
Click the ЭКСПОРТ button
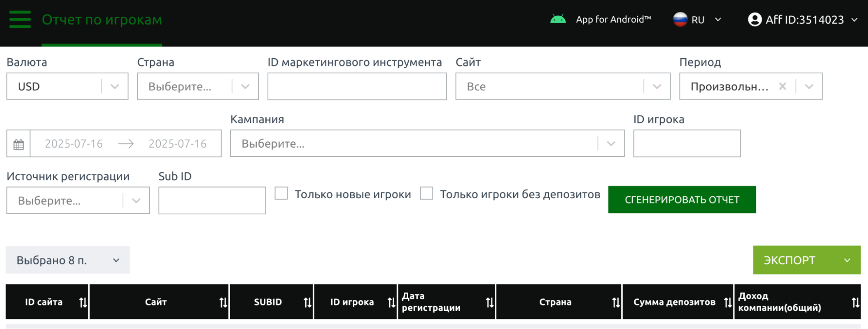point(789,260)
